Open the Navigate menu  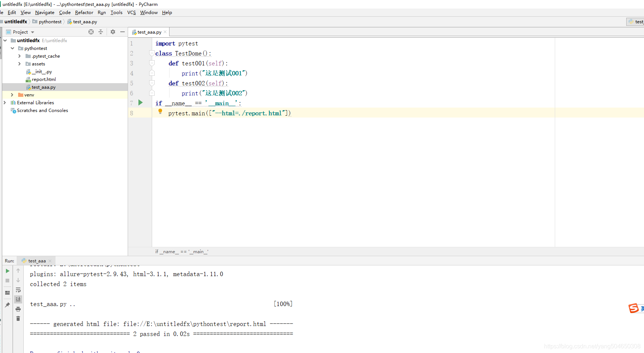tap(45, 13)
